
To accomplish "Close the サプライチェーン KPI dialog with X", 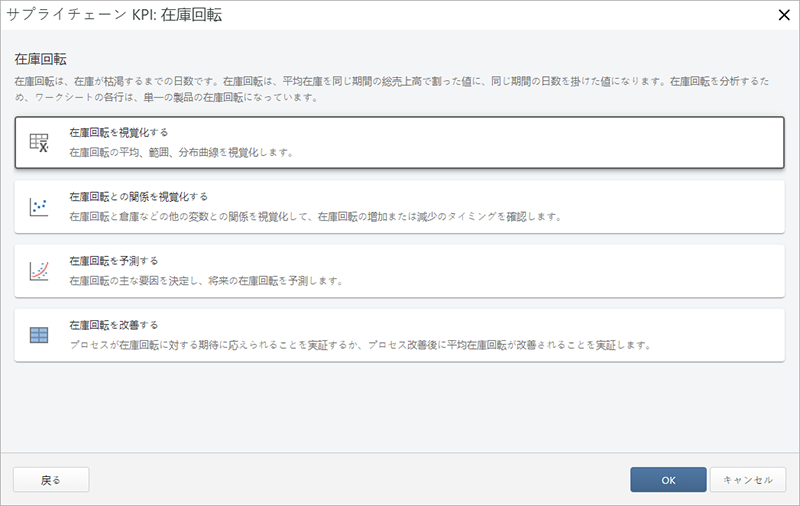I will pyautogui.click(x=784, y=14).
